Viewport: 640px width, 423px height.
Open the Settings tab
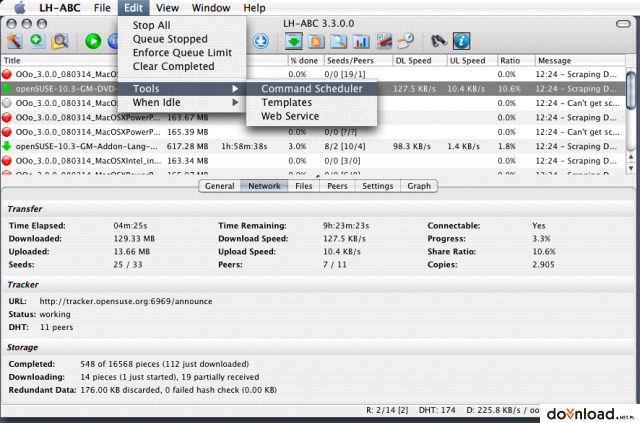pyautogui.click(x=378, y=186)
